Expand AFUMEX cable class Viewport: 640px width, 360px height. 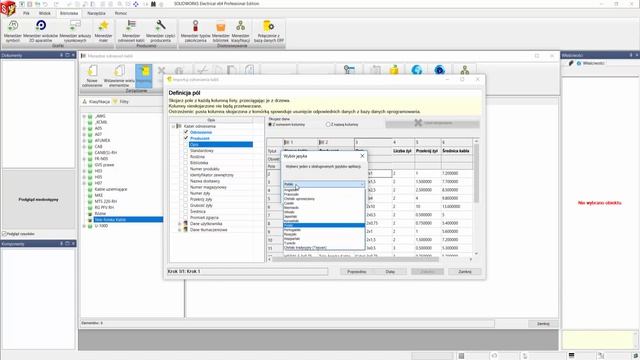84,140
